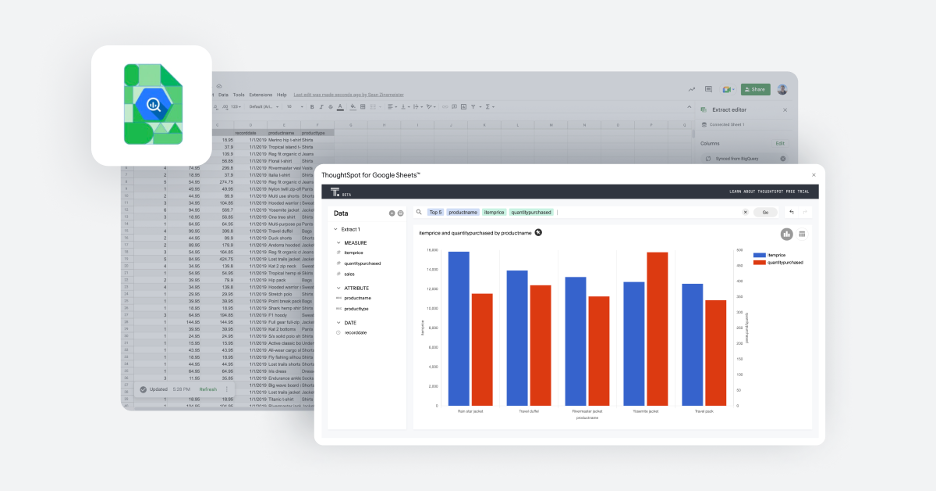Open vertical align options in Sheets
The height and width of the screenshot is (492, 936).
pos(405,107)
